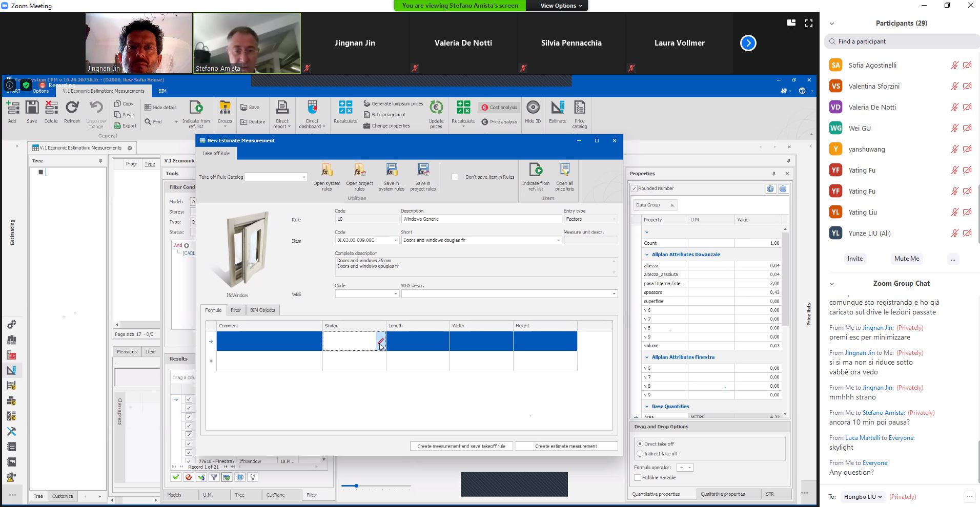Click the Recalculate icon in ribbon
Viewport: 980px width, 507px height.
click(345, 108)
